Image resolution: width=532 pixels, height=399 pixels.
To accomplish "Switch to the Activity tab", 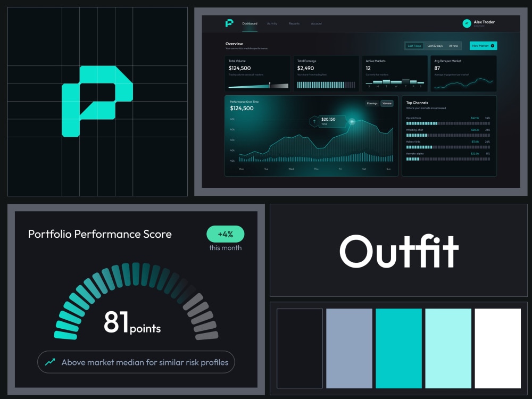I will tap(272, 23).
